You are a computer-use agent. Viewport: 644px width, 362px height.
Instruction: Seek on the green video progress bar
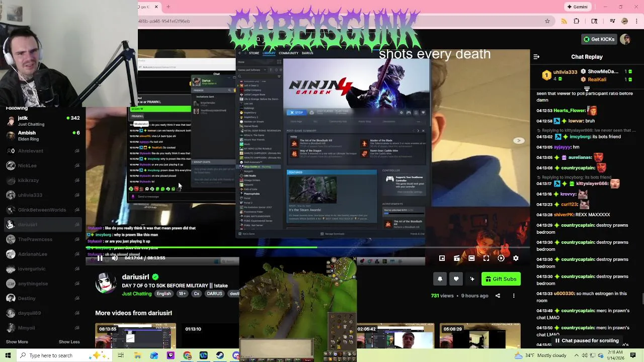click(x=307, y=247)
